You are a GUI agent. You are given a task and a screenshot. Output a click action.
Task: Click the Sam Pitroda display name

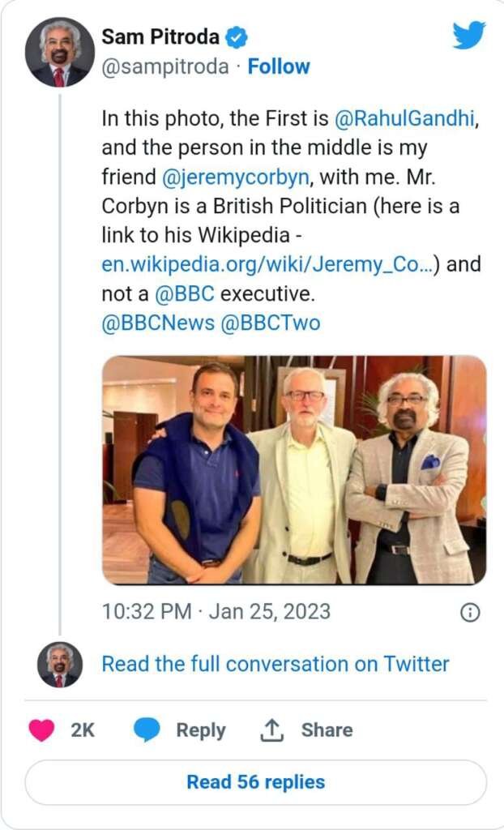pyautogui.click(x=160, y=37)
